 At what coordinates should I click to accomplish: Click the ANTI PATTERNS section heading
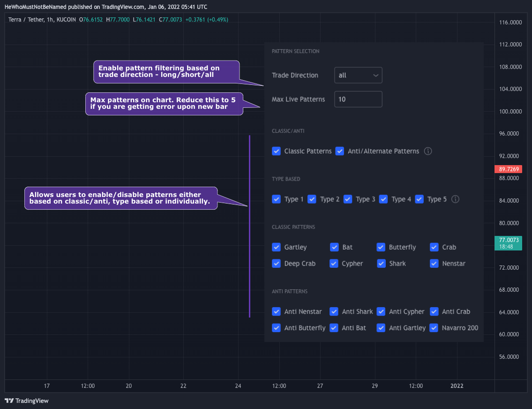click(x=290, y=292)
